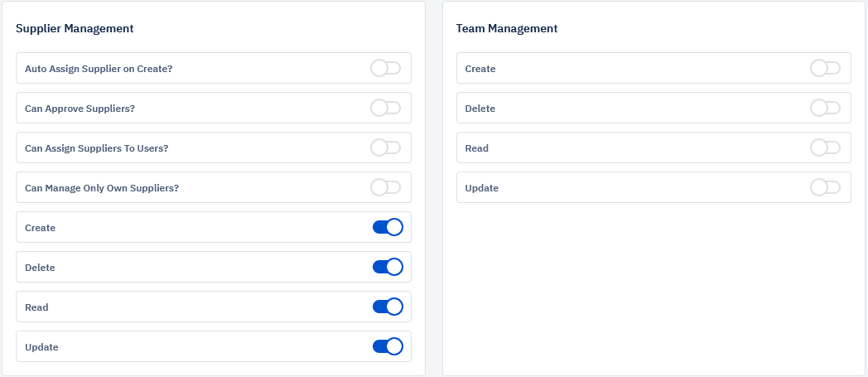Disable Supplier Management Create toggle
The image size is (868, 377).
(x=388, y=227)
